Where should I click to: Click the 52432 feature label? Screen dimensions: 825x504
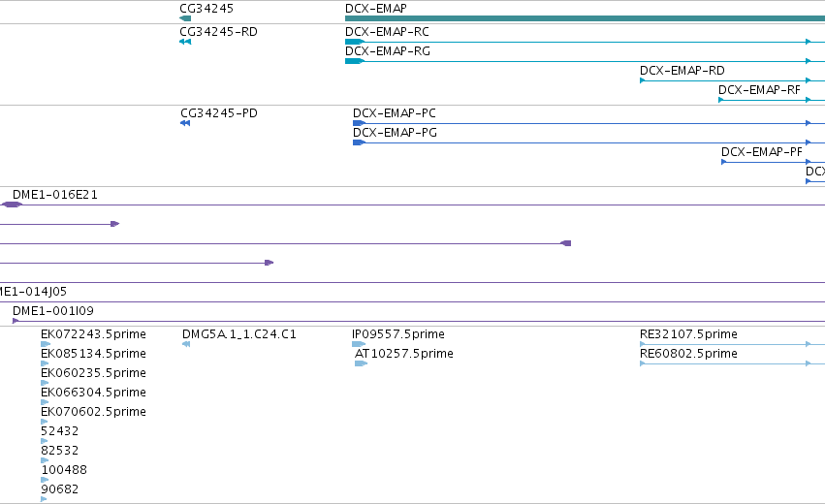[59, 431]
